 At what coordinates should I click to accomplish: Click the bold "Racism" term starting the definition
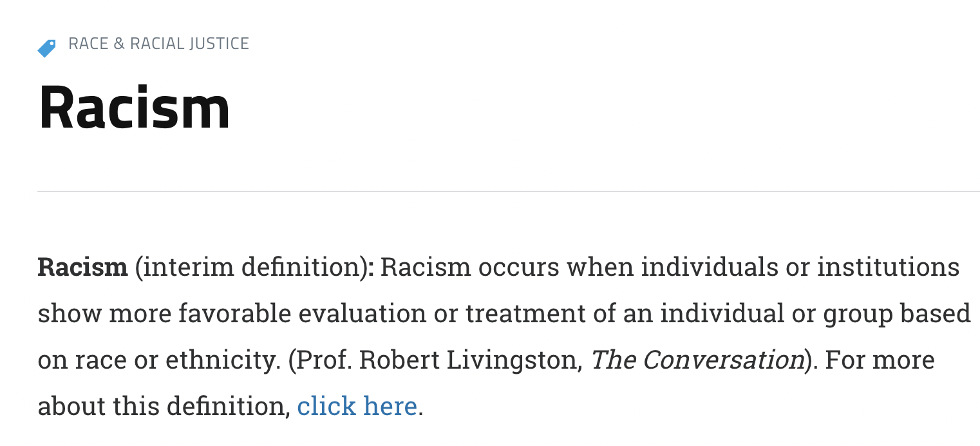[x=82, y=267]
